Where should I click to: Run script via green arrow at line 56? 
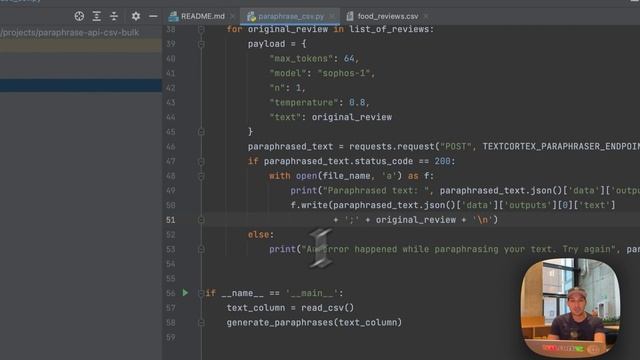[185, 293]
